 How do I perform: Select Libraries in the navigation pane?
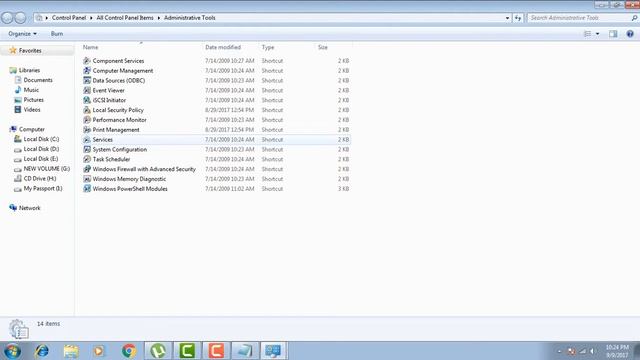coord(29,70)
